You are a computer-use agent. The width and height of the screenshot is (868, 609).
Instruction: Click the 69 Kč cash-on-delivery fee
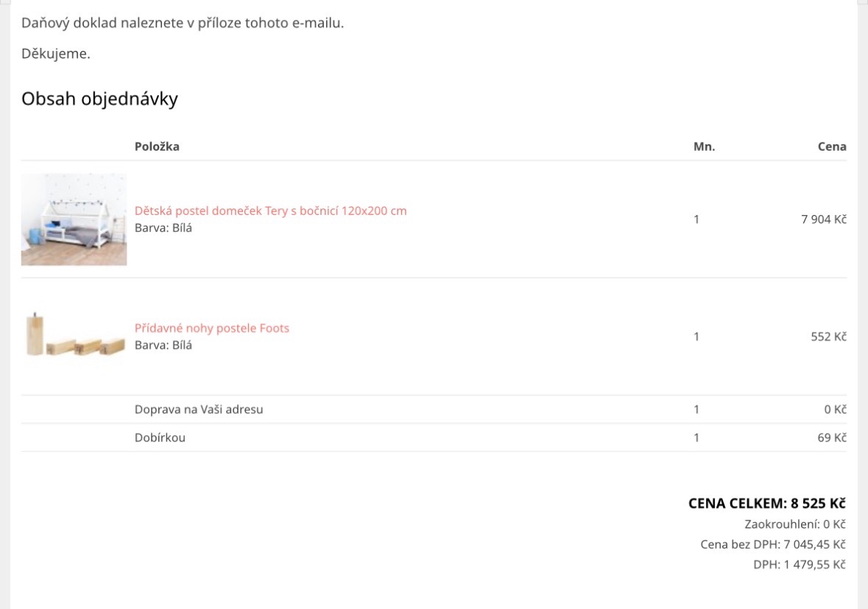[x=832, y=438]
